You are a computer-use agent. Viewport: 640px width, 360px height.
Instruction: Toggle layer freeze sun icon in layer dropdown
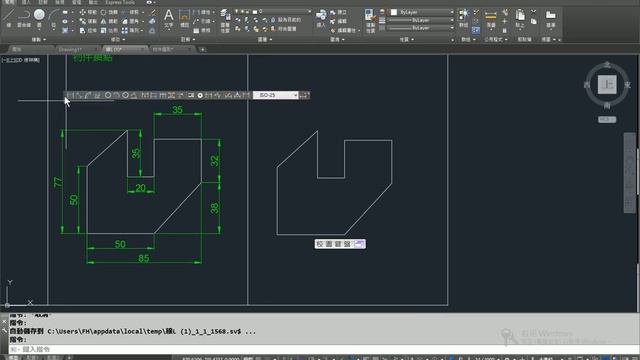[242, 11]
